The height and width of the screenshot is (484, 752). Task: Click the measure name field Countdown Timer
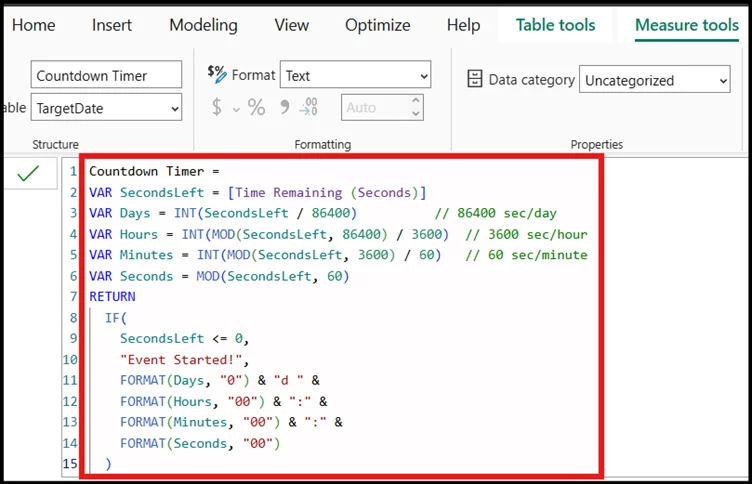coord(106,75)
